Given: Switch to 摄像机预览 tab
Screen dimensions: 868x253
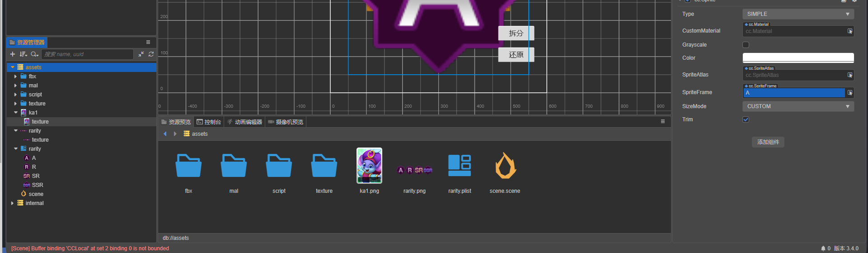Looking at the screenshot, I should [286, 122].
